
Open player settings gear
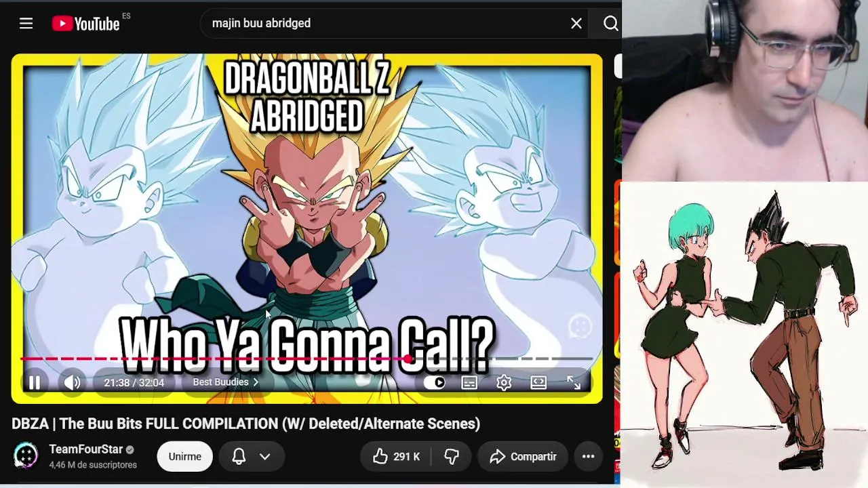(x=504, y=382)
